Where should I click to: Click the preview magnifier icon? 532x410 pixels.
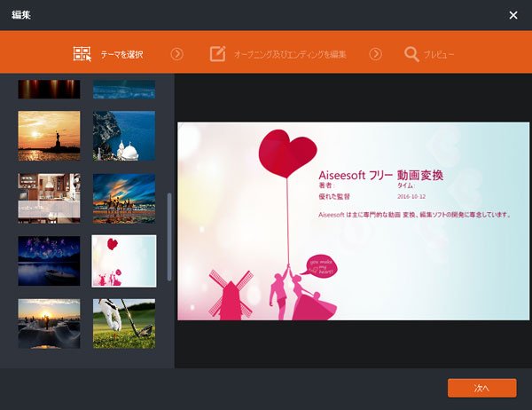pyautogui.click(x=411, y=54)
